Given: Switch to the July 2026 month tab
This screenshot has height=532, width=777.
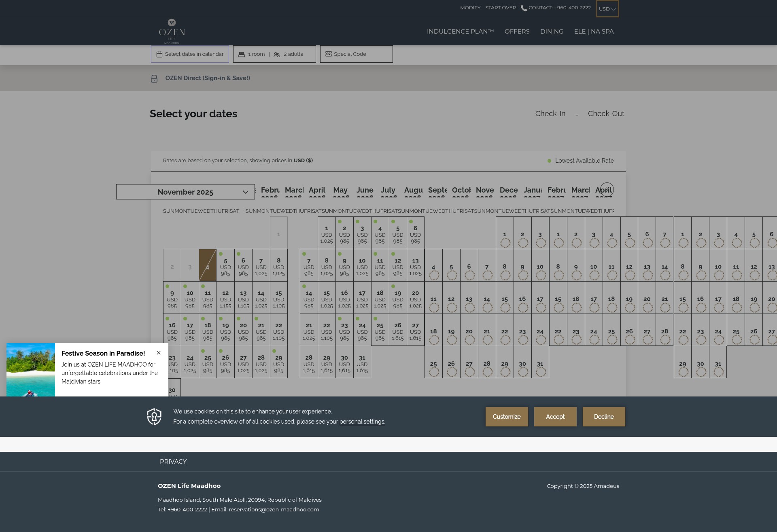Looking at the screenshot, I should (388, 191).
